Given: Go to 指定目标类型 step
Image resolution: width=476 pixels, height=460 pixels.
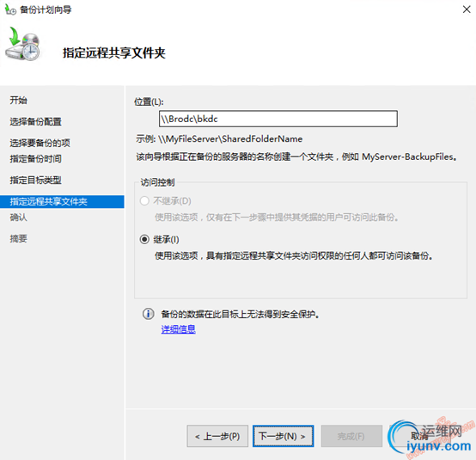Looking at the screenshot, I should [35, 181].
